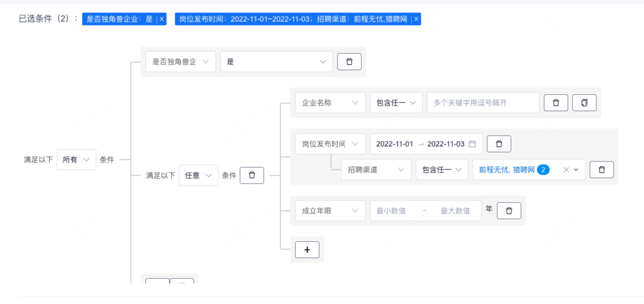Delete the 是否独角兽企业 condition row
The width and height of the screenshot is (644, 304).
[349, 62]
